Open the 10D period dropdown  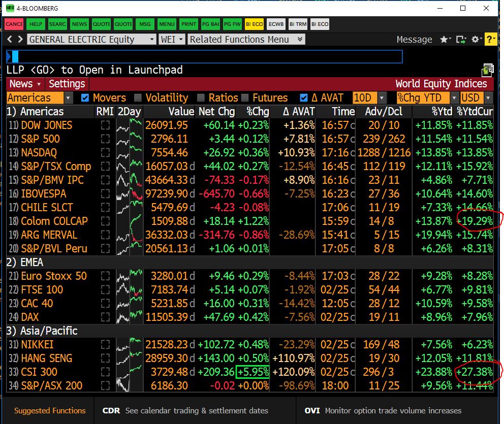pos(369,97)
